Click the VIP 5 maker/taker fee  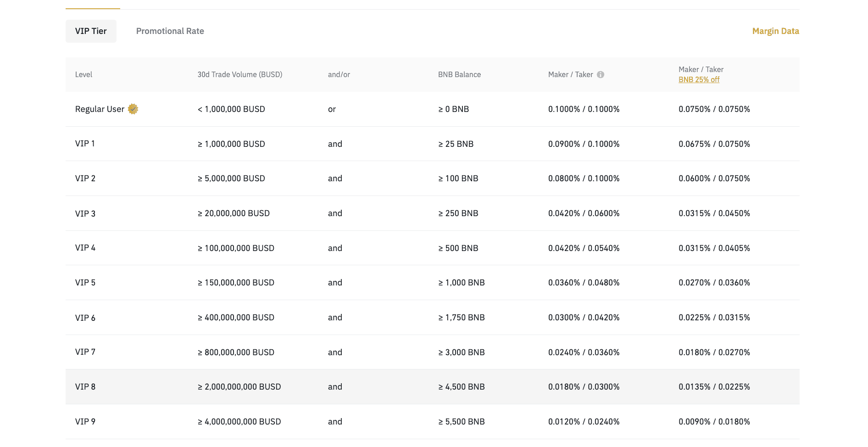[584, 283]
